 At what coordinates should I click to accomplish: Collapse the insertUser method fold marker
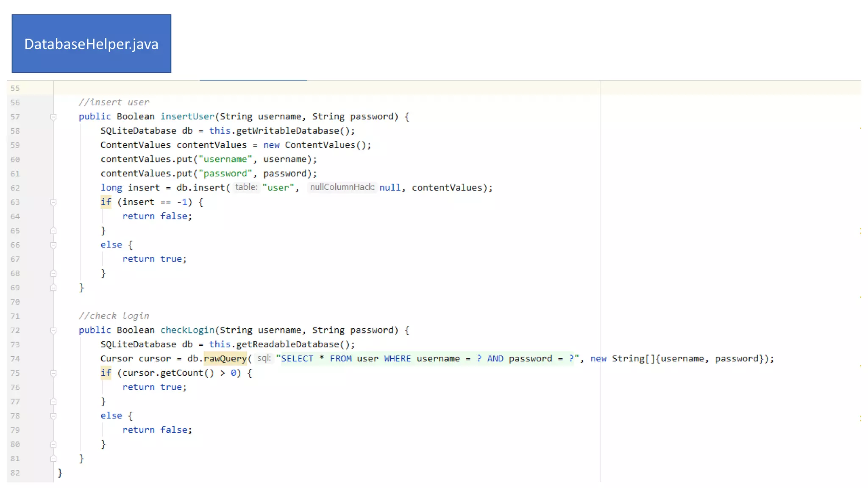53,117
